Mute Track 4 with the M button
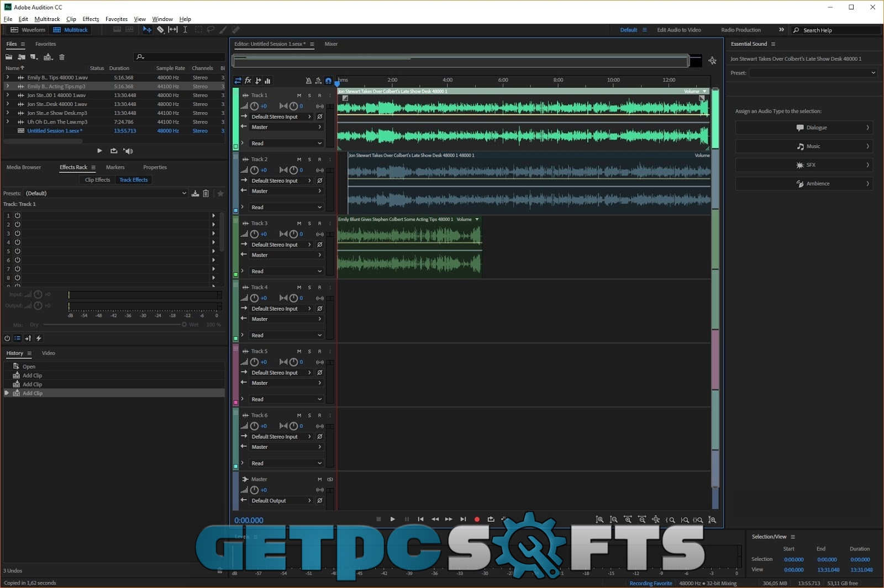Viewport: 884px width, 588px height. click(x=299, y=288)
